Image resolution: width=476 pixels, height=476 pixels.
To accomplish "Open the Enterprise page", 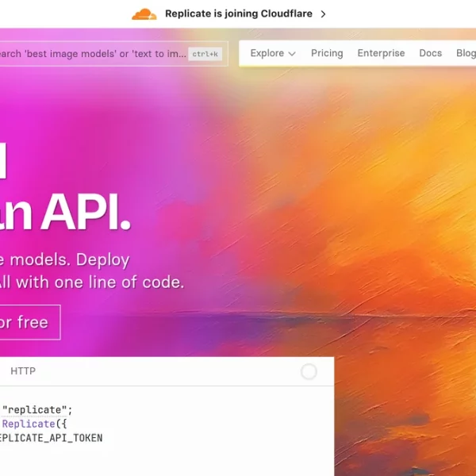I will (x=381, y=53).
